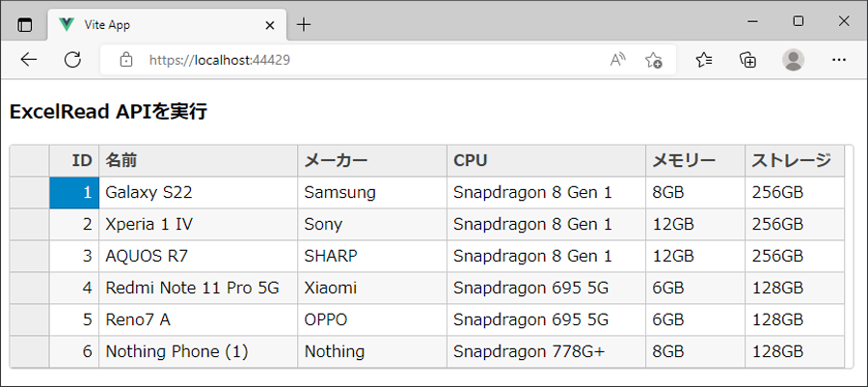View site information lock icon
This screenshot has height=387, width=868.
click(126, 60)
